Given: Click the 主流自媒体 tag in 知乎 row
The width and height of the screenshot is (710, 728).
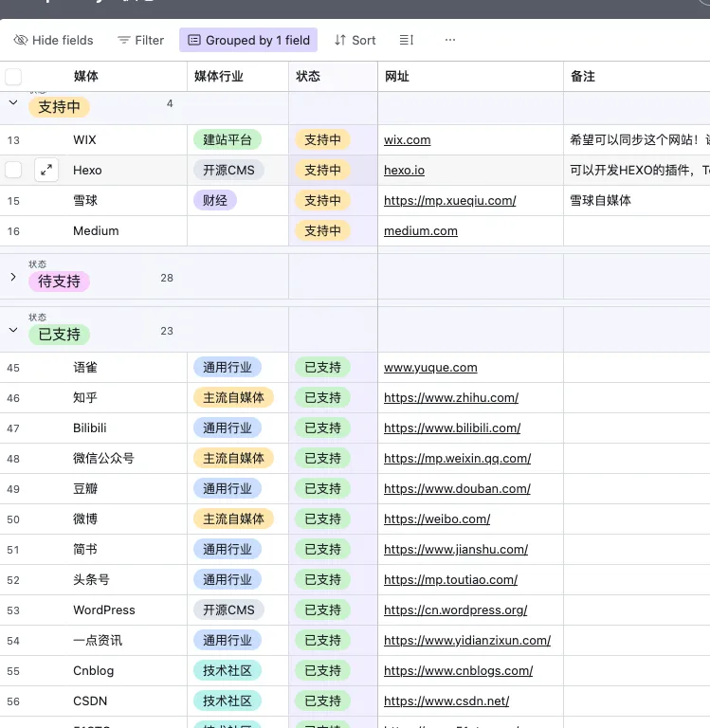Looking at the screenshot, I should pos(233,398).
